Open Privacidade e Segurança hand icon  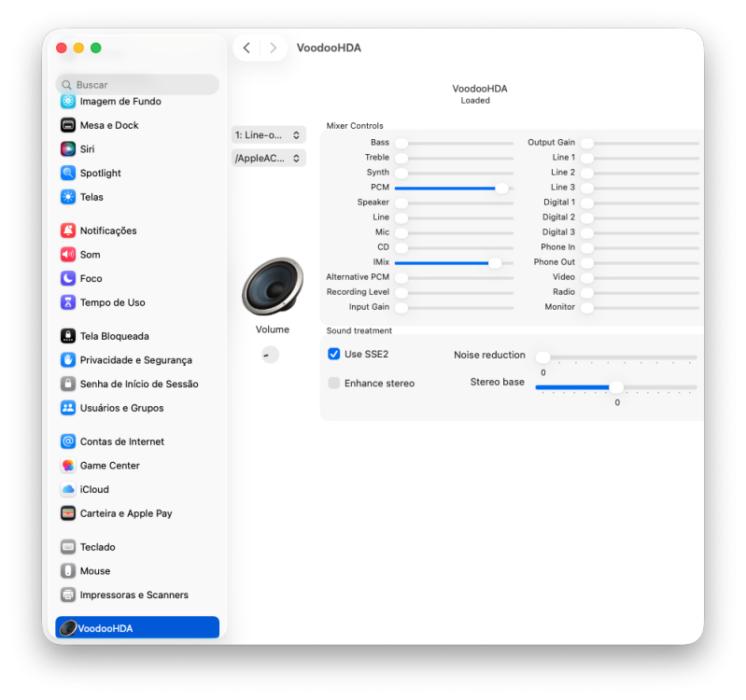point(68,360)
